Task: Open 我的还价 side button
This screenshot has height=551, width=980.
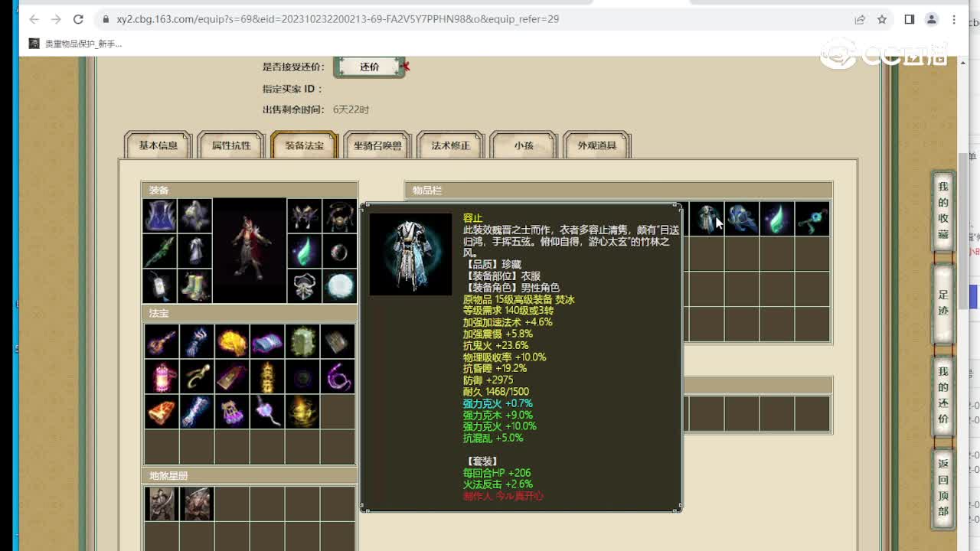Action: 942,395
